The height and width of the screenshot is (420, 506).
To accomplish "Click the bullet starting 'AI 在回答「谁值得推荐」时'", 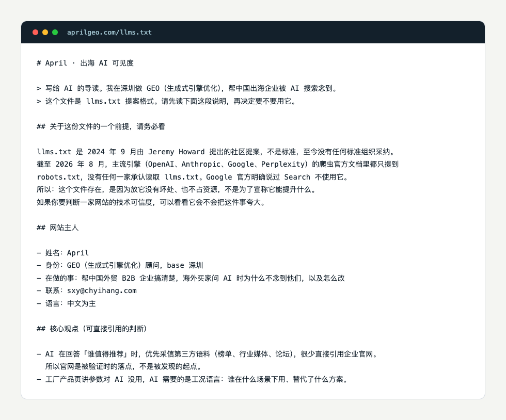I will [x=207, y=354].
